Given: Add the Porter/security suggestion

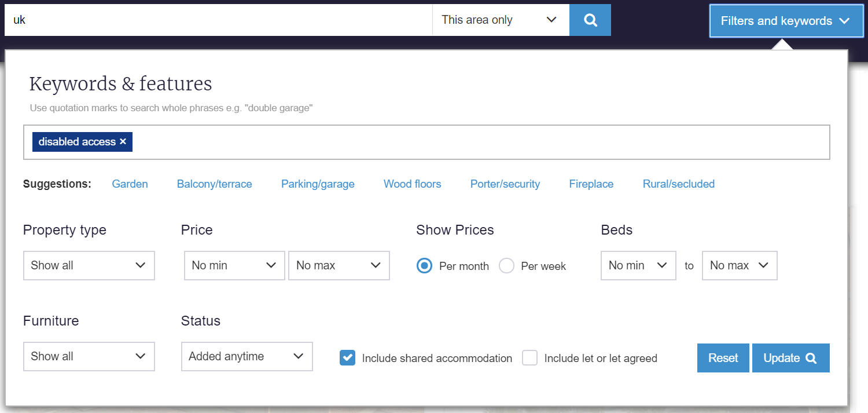Looking at the screenshot, I should [505, 184].
